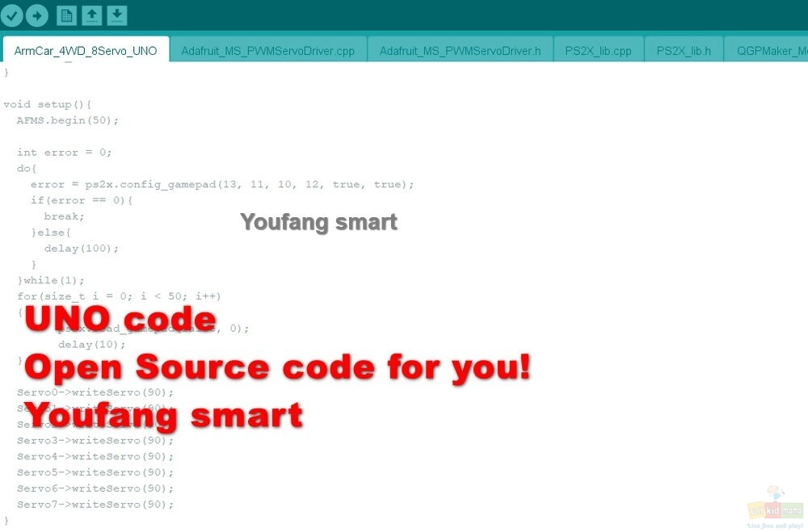Save the sketch with the down-arrow icon
Screen dimensions: 808x532
(117, 15)
